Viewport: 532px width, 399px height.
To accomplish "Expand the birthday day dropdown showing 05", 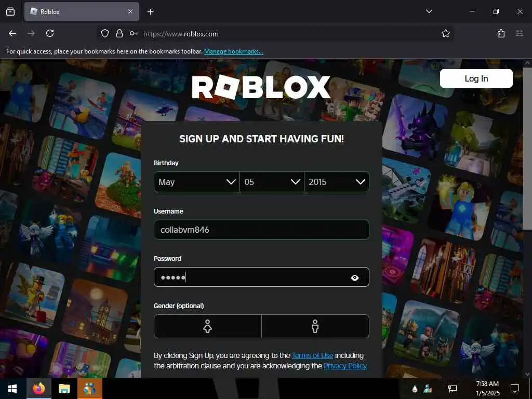I will pos(272,182).
